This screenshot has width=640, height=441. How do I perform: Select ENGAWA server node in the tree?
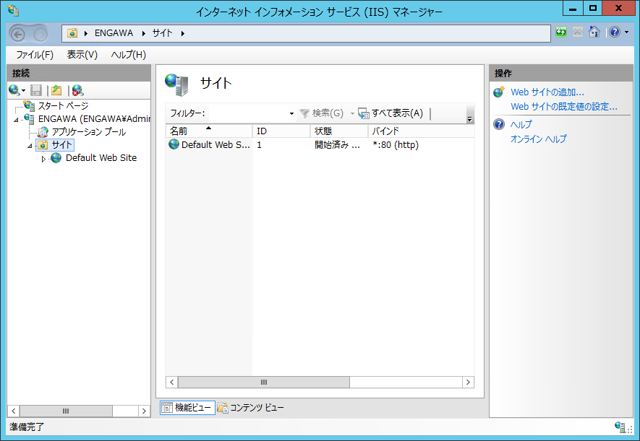(x=94, y=119)
